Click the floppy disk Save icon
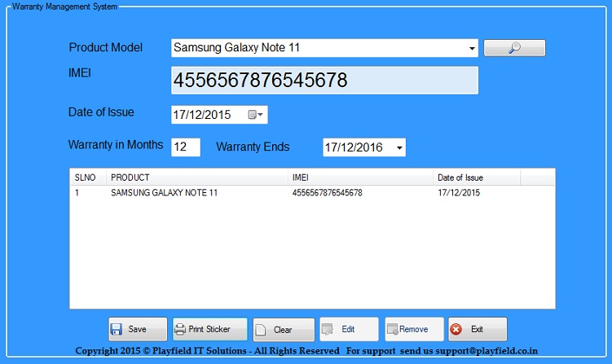The height and width of the screenshot is (364, 612). [117, 330]
